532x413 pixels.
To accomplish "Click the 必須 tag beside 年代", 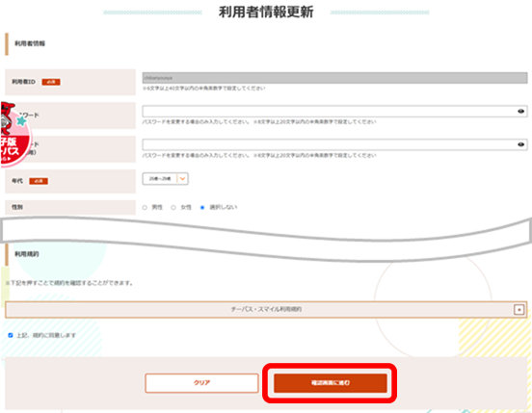I will click(39, 181).
